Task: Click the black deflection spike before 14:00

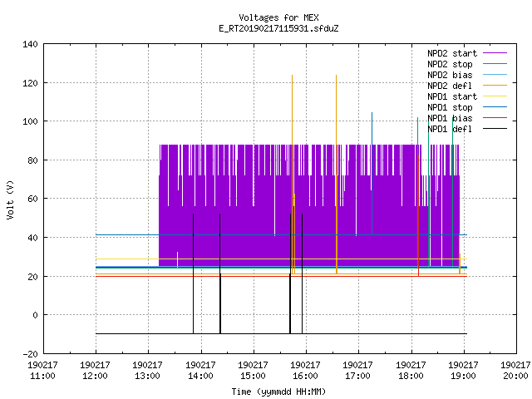Action: (194, 273)
